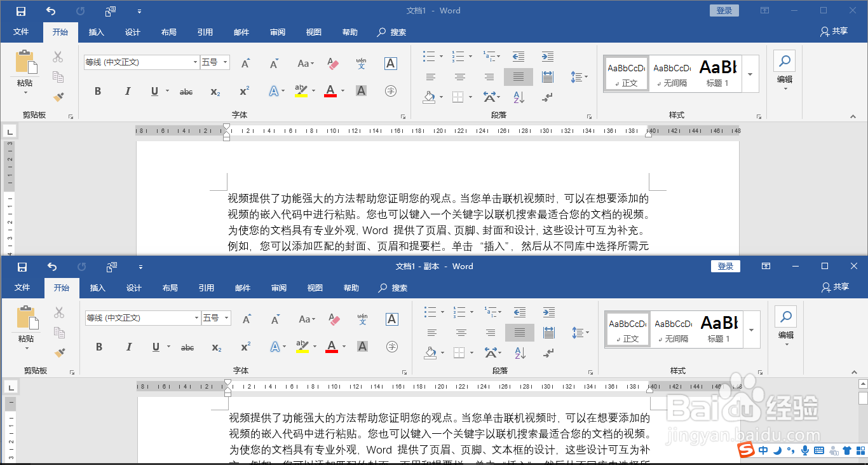Click Align Right icon in top window
The width and height of the screenshot is (868, 465).
click(x=489, y=77)
